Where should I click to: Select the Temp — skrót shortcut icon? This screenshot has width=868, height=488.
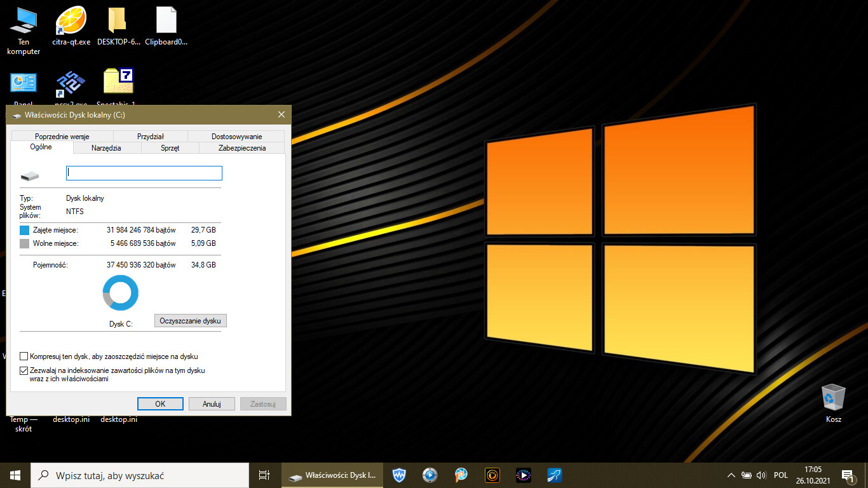pyautogui.click(x=24, y=424)
